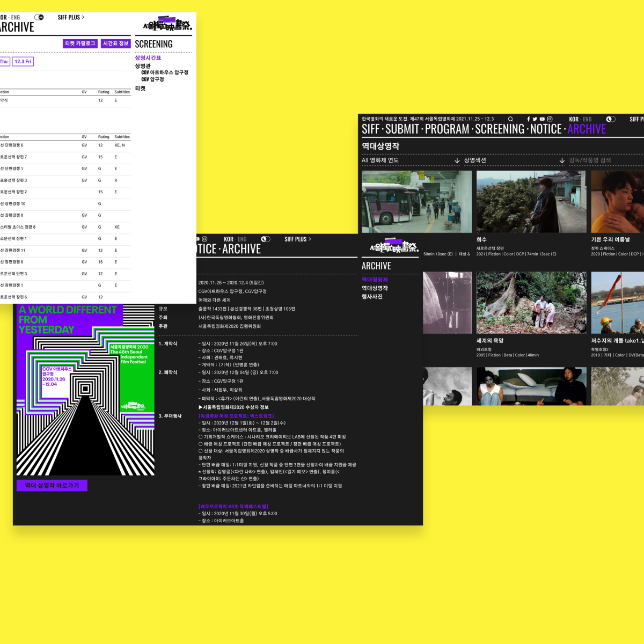Open the thumbnail of people on a couch
644x644 pixels.
point(531,386)
